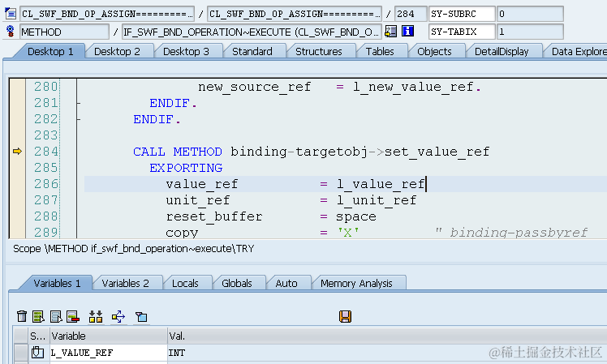Click the layout window icon in variables toolbar
The width and height of the screenshot is (607, 364).
pyautogui.click(x=141, y=317)
